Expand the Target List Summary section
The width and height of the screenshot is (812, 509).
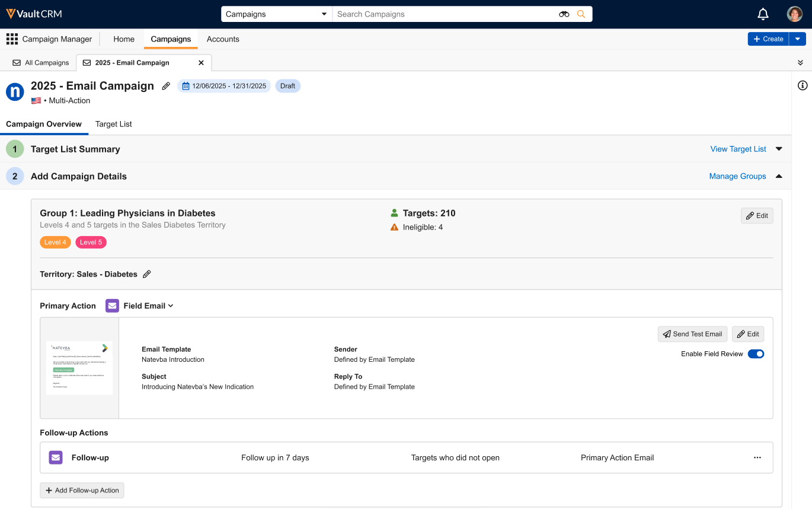779,149
